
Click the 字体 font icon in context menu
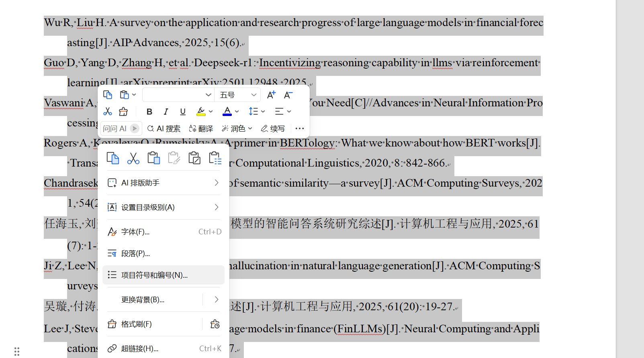coord(112,232)
